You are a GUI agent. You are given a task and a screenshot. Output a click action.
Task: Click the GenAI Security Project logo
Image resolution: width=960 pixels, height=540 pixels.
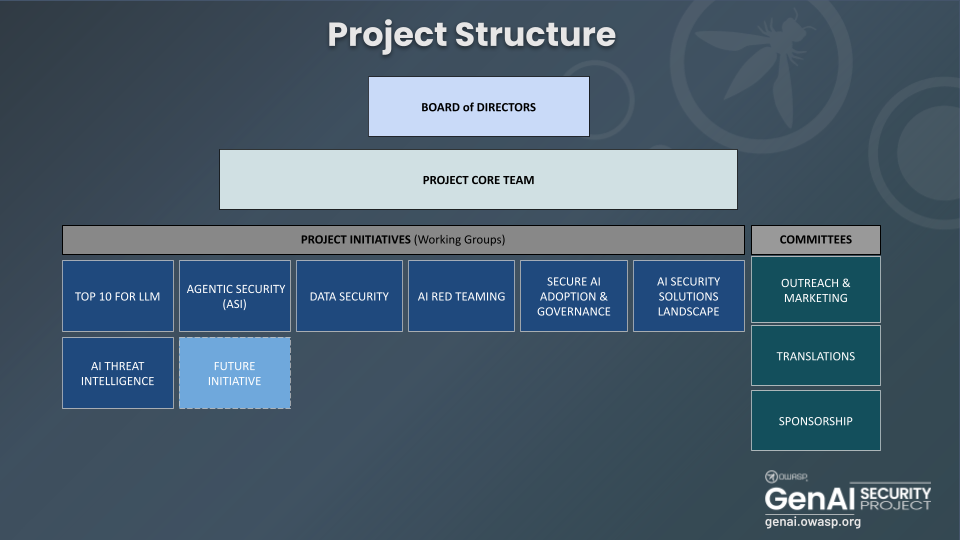click(847, 498)
